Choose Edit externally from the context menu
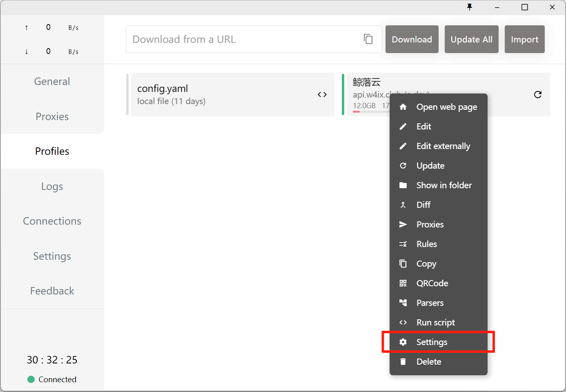The height and width of the screenshot is (392, 566). click(443, 146)
